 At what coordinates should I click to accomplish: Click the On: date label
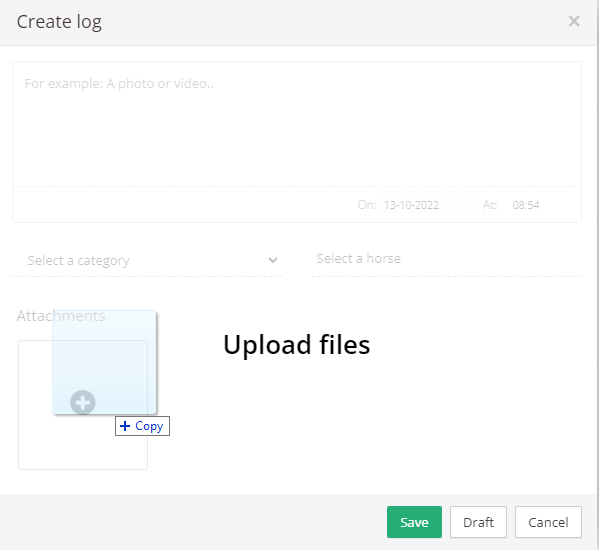pyautogui.click(x=367, y=205)
